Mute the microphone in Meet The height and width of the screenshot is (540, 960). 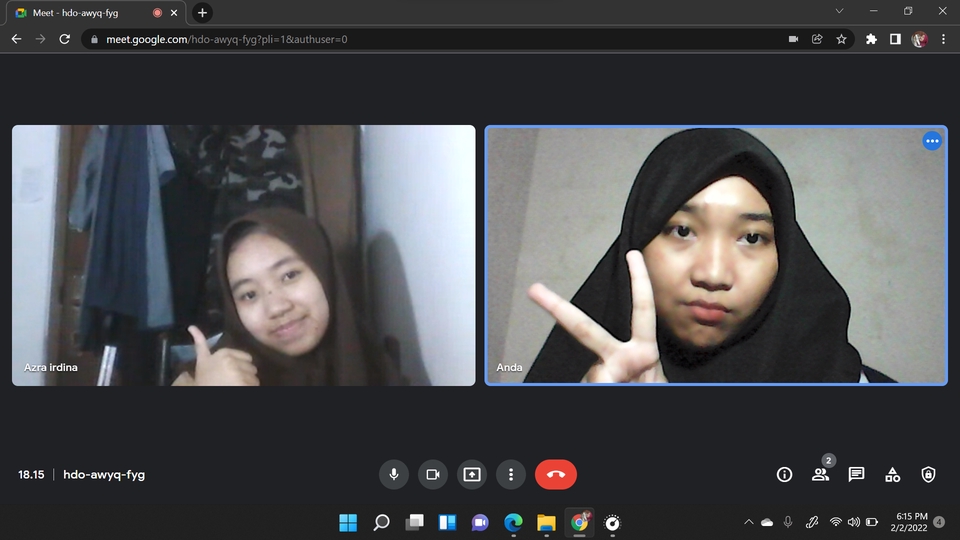pos(394,474)
